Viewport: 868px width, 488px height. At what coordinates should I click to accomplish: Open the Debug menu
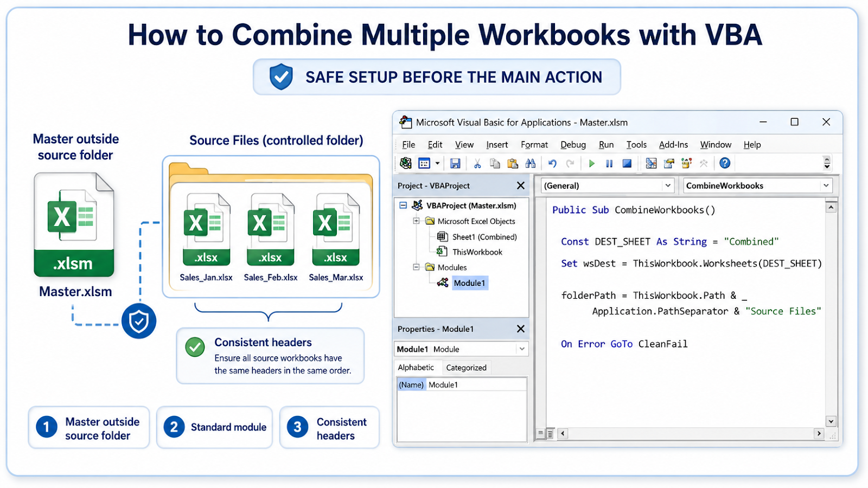coord(573,145)
